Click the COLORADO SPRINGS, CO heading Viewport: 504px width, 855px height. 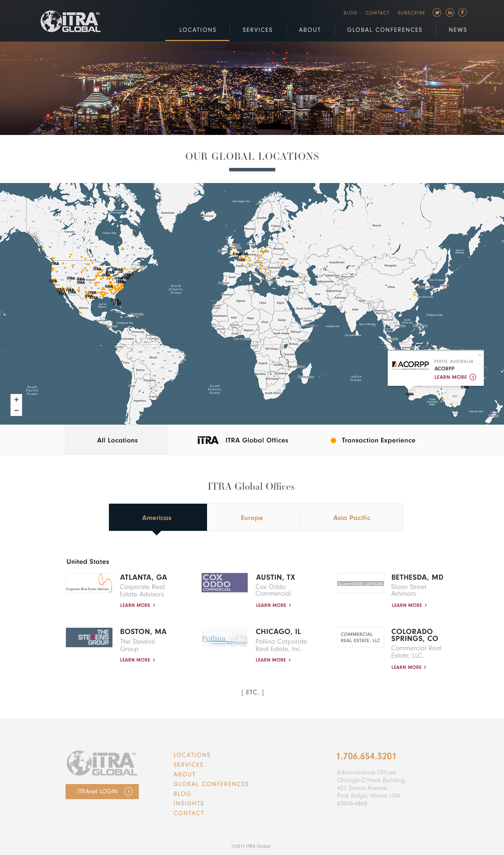click(414, 635)
